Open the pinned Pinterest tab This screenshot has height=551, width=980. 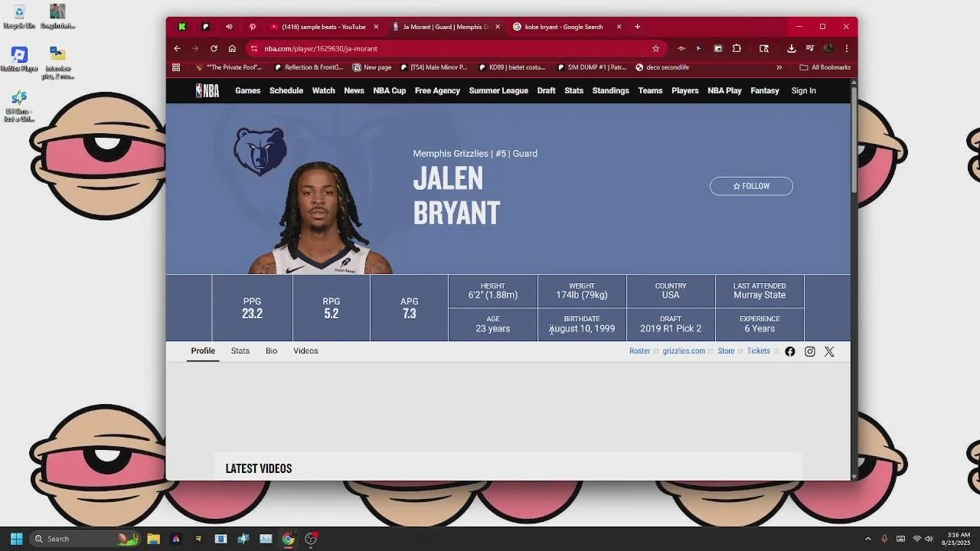252,27
